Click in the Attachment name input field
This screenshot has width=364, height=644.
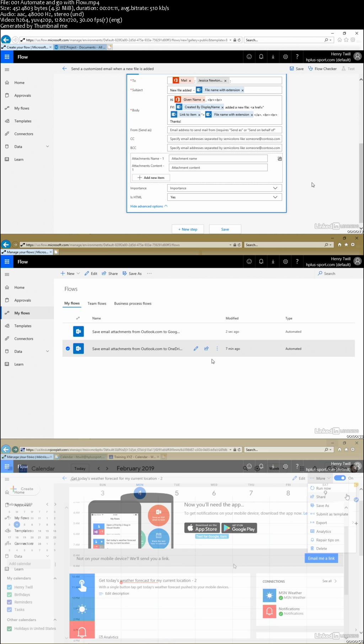tap(218, 159)
